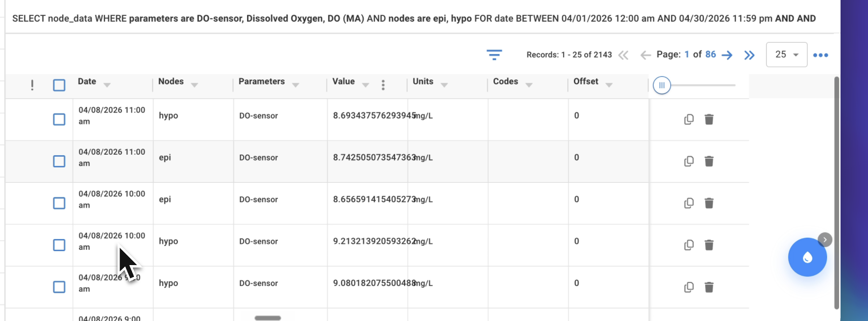
Task: Open the three-dot more options menu
Action: [x=820, y=55]
